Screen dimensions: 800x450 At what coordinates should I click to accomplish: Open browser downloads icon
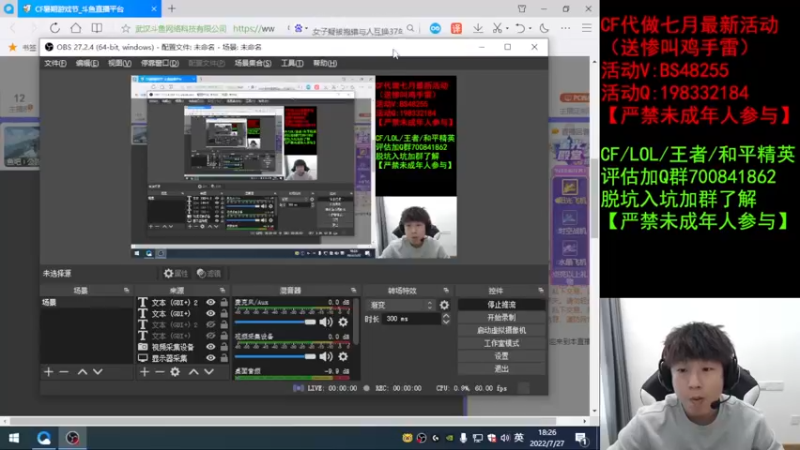click(x=478, y=29)
